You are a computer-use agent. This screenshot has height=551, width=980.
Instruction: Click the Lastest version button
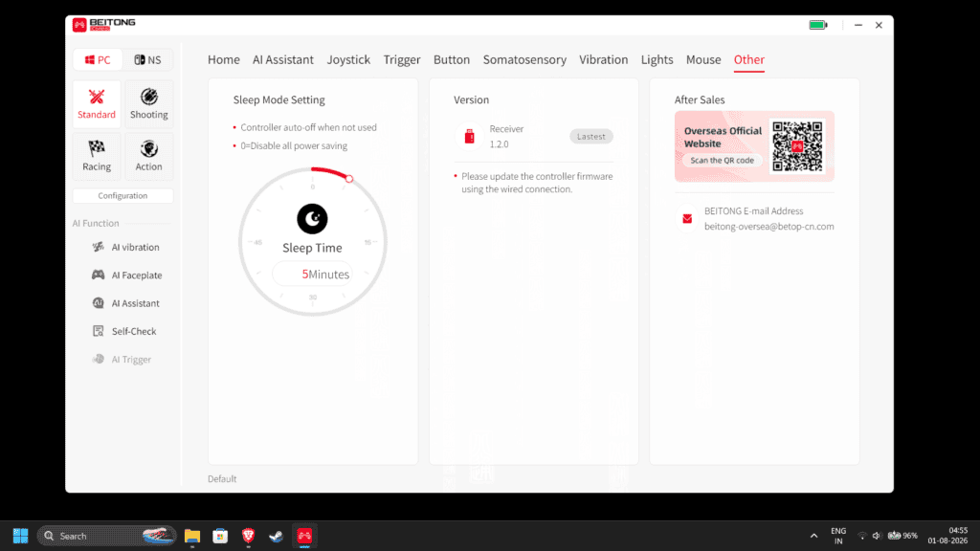(x=591, y=136)
